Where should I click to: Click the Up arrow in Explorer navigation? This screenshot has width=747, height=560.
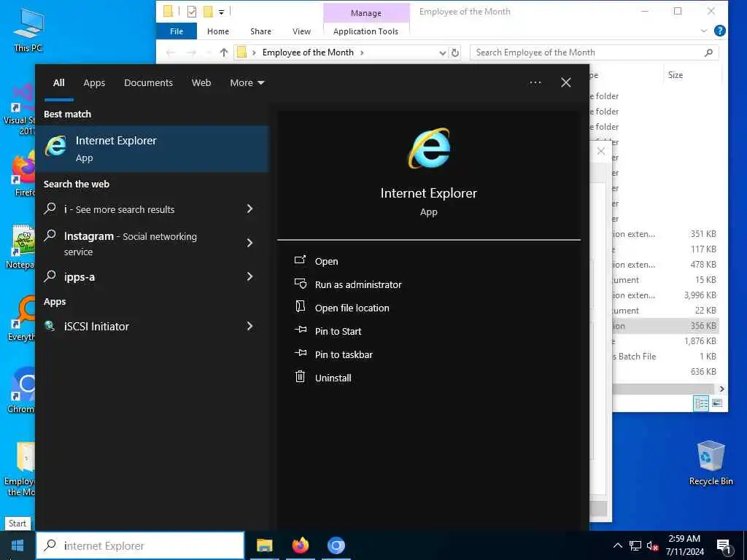(223, 52)
